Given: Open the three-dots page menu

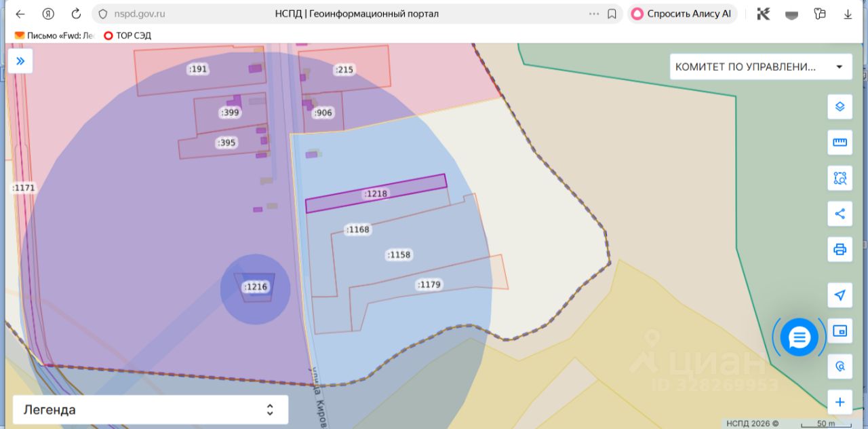Looking at the screenshot, I should (x=594, y=14).
